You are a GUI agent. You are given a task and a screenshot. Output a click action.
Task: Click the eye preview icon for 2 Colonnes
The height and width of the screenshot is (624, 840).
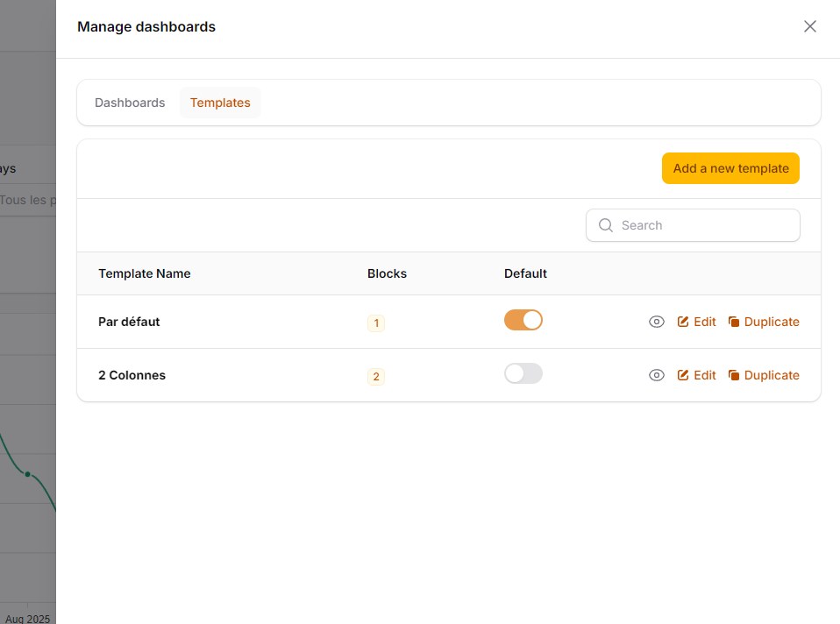click(657, 375)
